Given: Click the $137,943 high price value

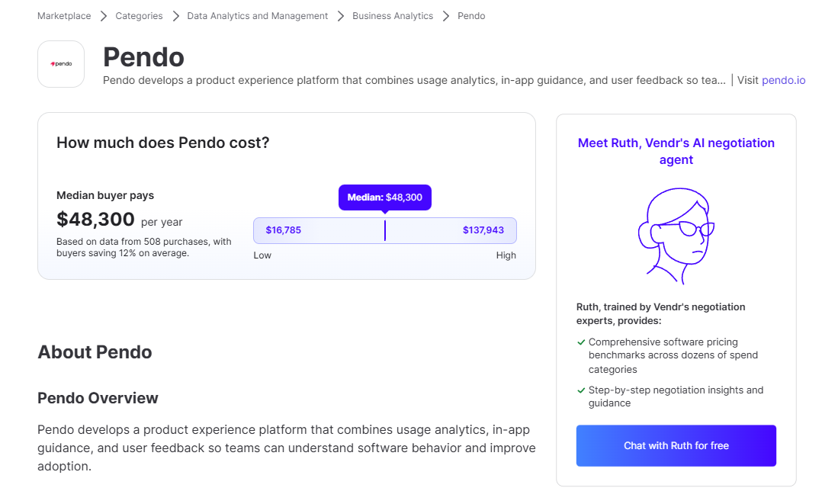Looking at the screenshot, I should [x=483, y=230].
